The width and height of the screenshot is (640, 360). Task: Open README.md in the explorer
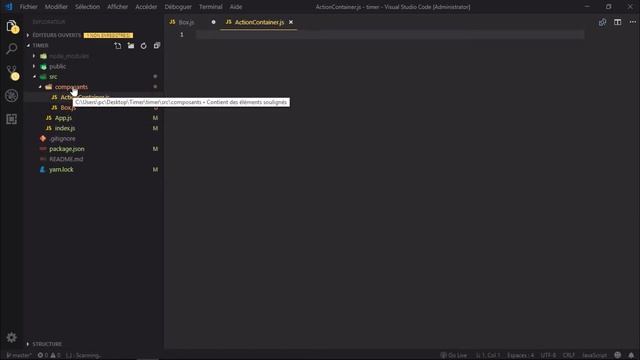point(66,159)
